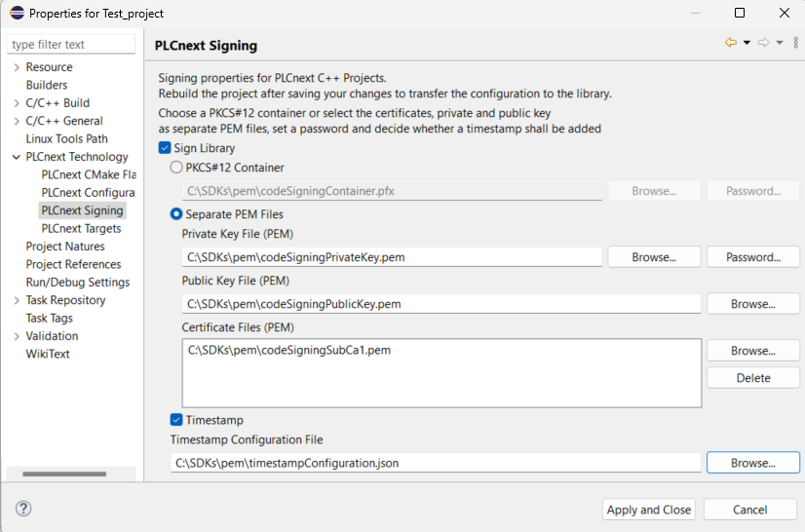This screenshot has height=532, width=805.
Task: Maximize the Properties window
Action: tap(740, 13)
